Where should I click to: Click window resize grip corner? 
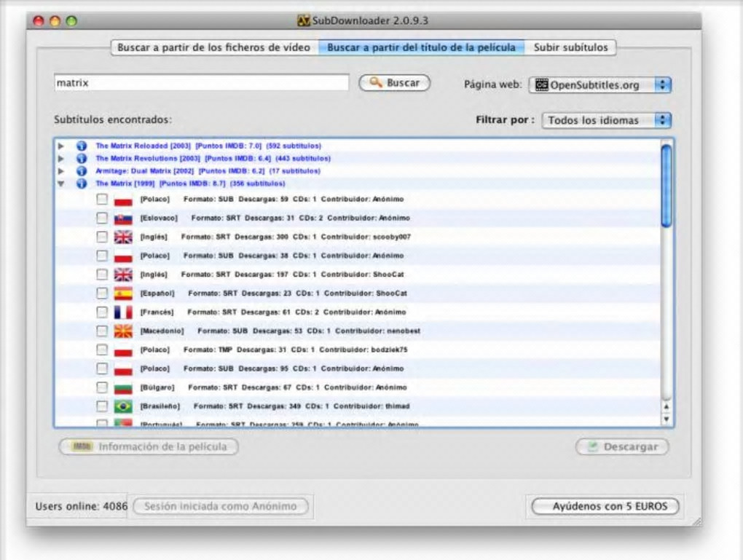(x=696, y=521)
